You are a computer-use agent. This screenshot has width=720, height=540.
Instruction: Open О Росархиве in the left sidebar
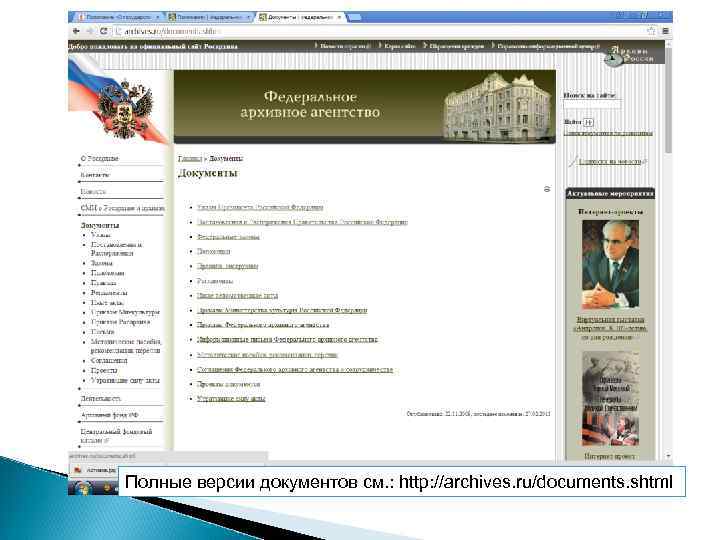[100, 158]
